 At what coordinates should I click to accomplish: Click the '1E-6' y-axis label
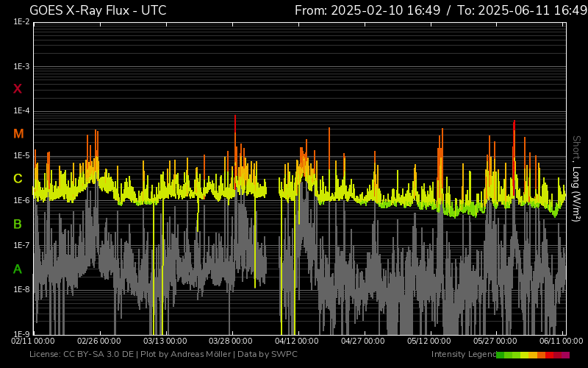click(22, 200)
